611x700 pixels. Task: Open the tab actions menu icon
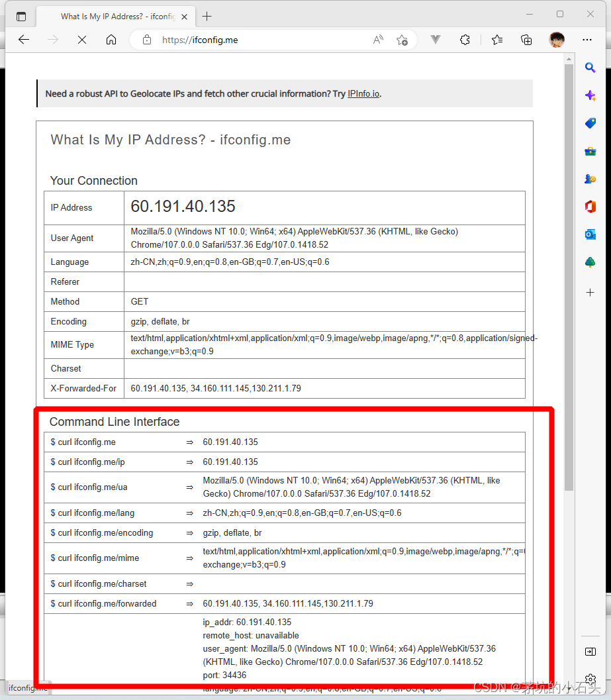point(21,17)
